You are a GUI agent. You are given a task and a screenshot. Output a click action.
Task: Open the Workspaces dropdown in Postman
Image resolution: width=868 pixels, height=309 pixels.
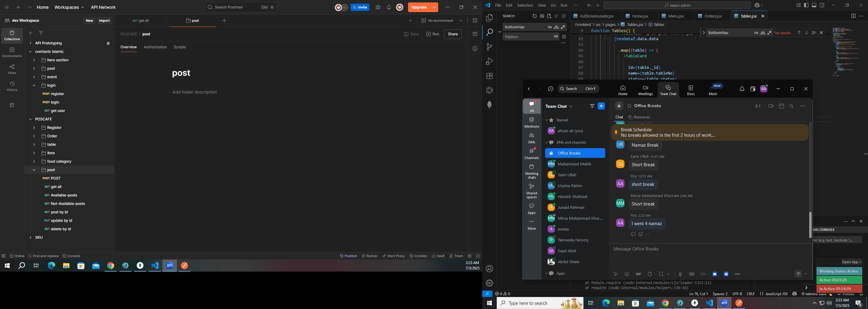coord(69,8)
